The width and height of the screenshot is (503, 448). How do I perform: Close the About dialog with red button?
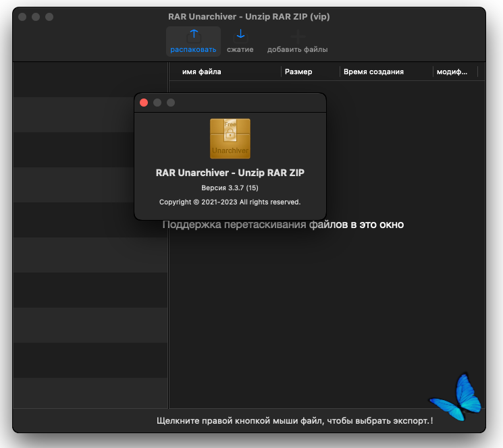click(144, 103)
